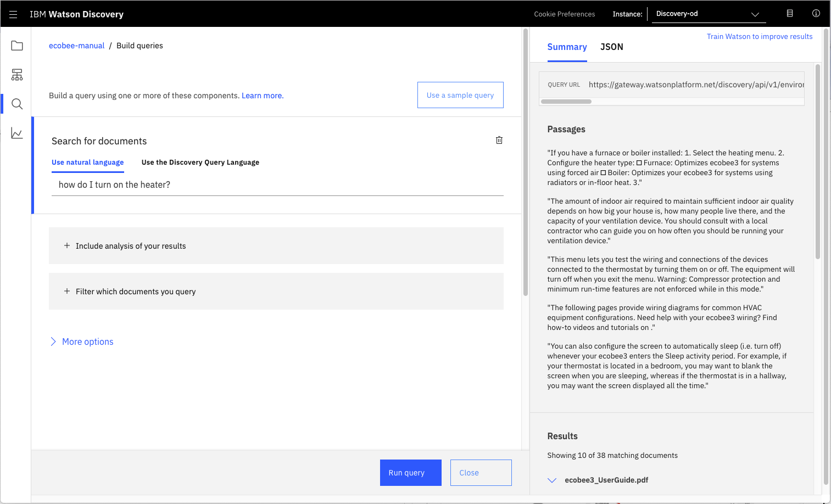Collapse the ecobee3_UserGuide.pdf result

[552, 480]
